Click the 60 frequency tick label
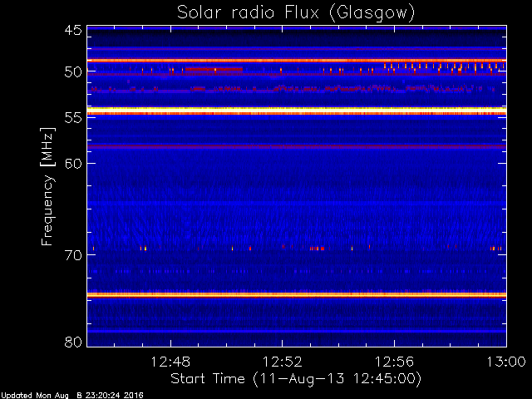The height and width of the screenshot is (399, 532). pyautogui.click(x=73, y=163)
